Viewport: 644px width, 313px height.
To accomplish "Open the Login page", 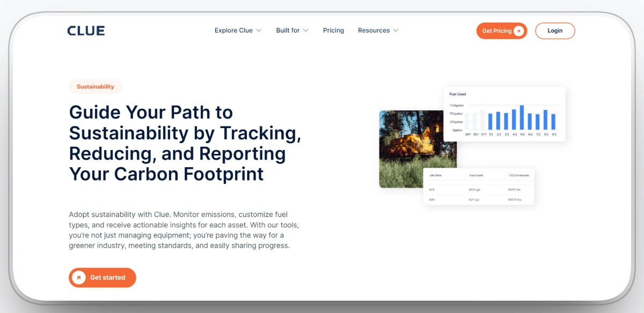I will tap(555, 31).
